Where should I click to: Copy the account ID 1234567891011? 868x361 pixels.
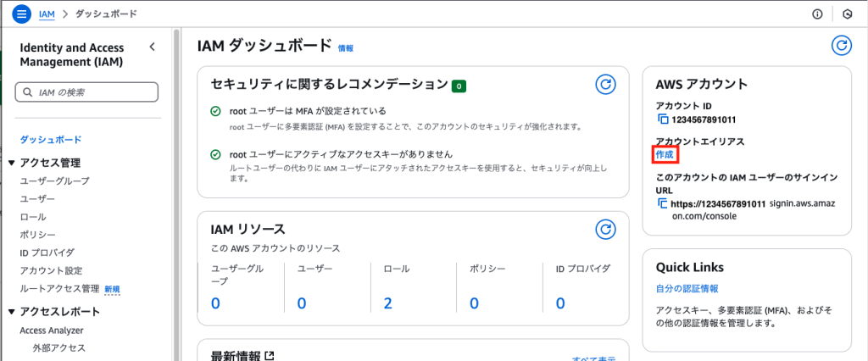point(663,119)
